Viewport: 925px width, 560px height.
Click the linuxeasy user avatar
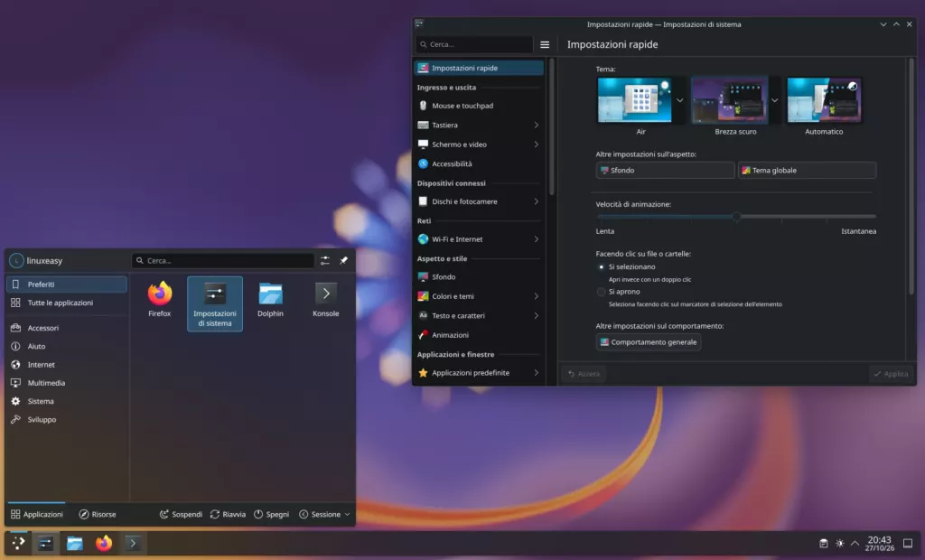tap(16, 260)
